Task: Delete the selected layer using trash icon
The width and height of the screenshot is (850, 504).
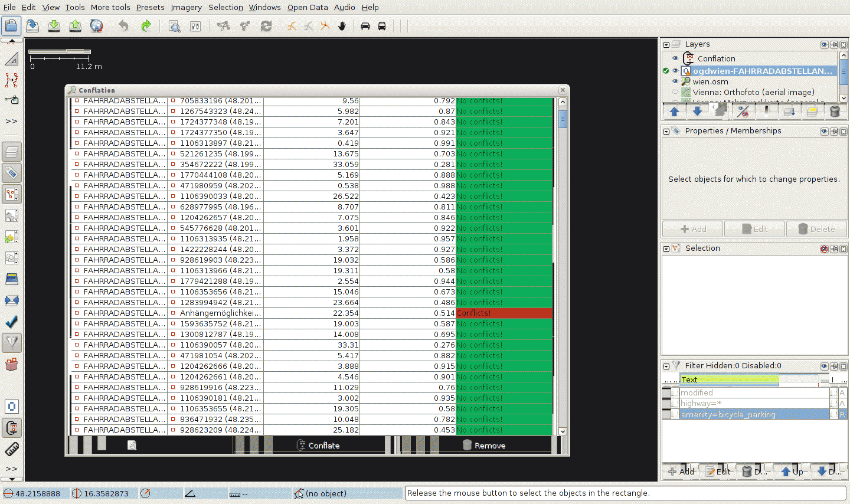Action: click(835, 111)
